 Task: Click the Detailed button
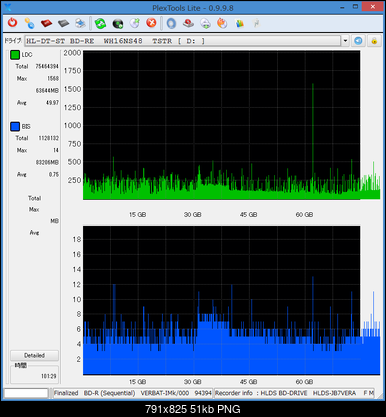34,355
